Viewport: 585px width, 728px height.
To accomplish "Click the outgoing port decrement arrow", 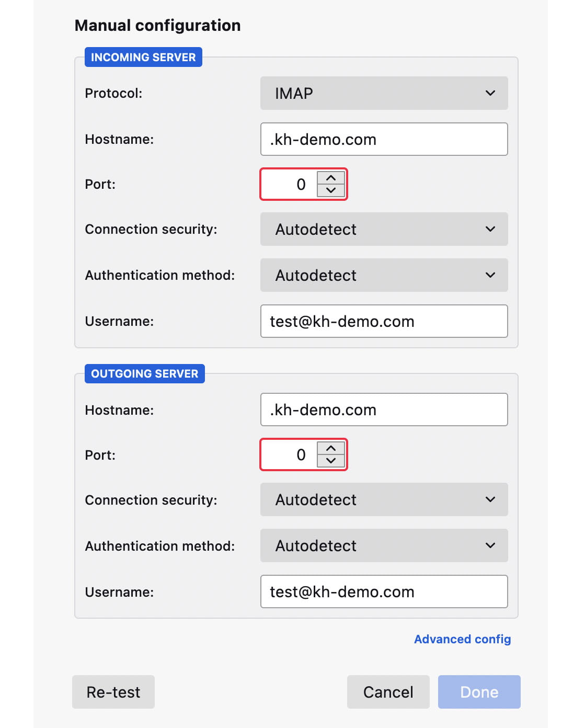I will coord(330,461).
